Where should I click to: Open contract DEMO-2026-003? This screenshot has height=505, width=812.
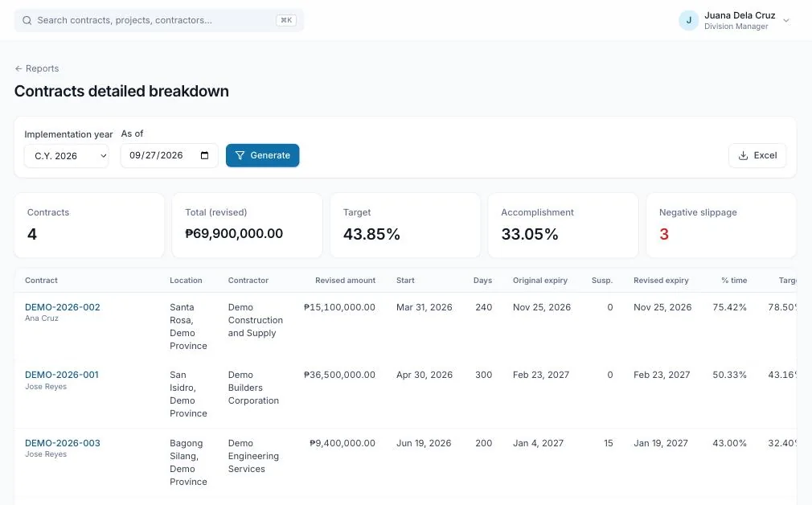coord(63,443)
